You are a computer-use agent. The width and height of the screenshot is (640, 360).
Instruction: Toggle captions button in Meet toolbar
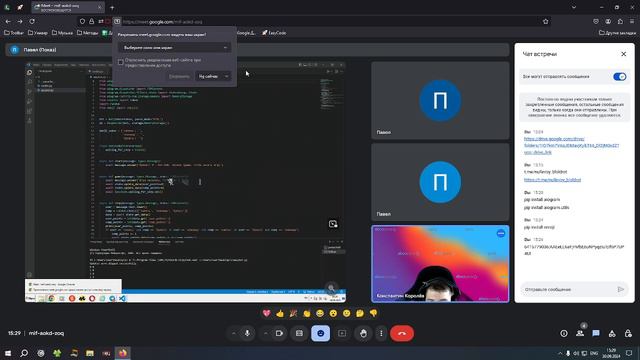[299, 333]
